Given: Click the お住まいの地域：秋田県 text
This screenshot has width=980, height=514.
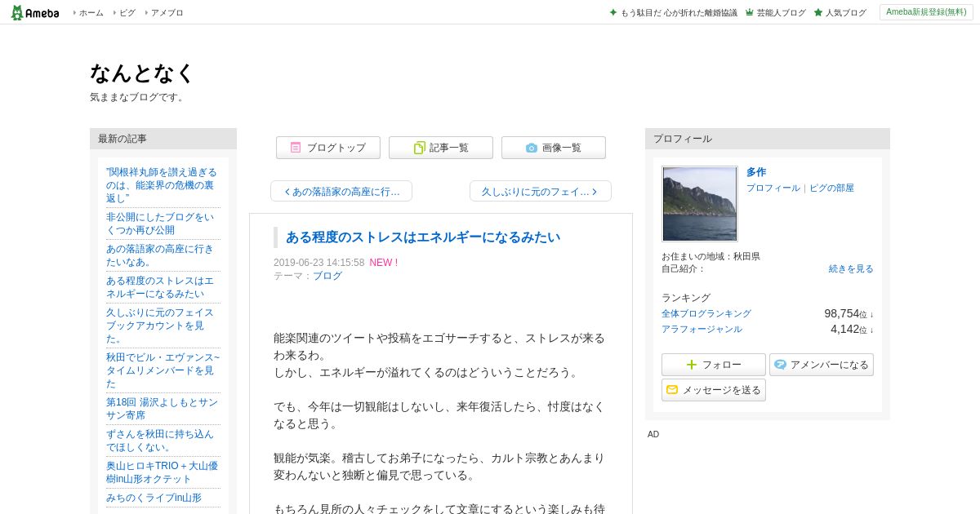Looking at the screenshot, I should tap(710, 256).
